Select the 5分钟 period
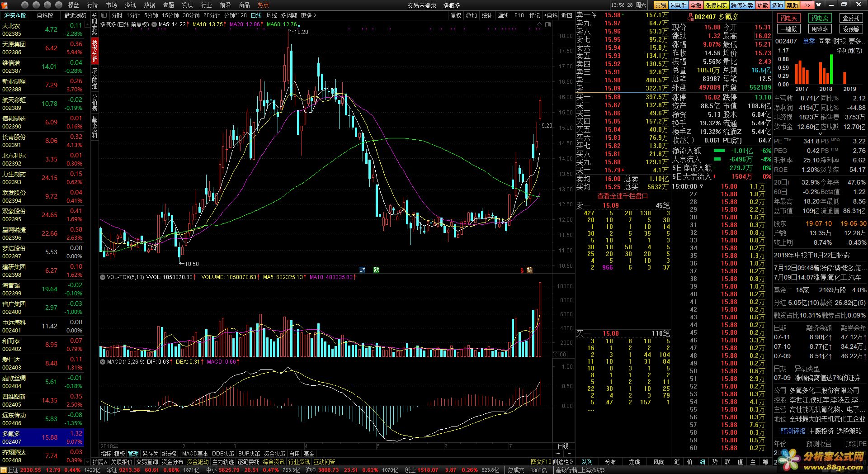 [x=151, y=15]
